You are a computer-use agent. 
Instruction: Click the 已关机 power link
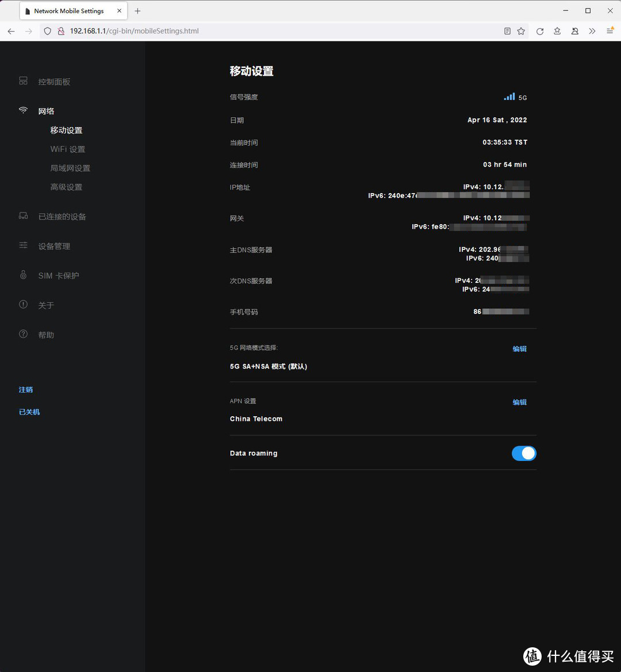click(29, 412)
